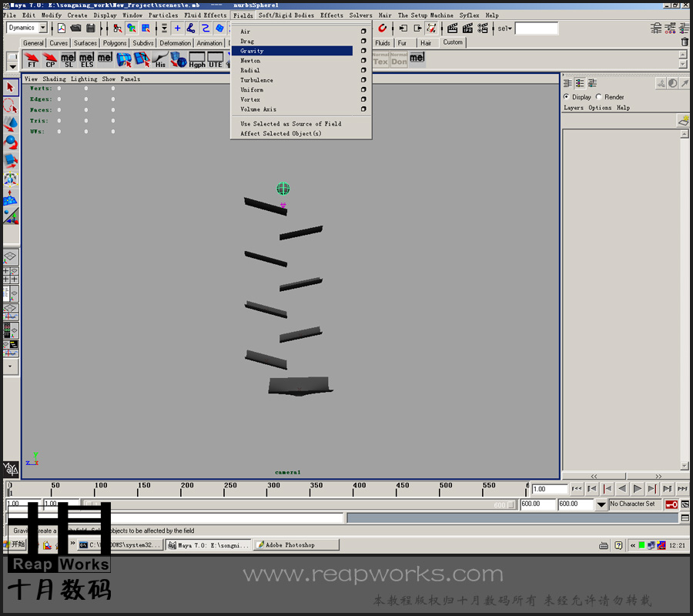Open the Drag option box
This screenshot has height=616, width=693.
363,41
